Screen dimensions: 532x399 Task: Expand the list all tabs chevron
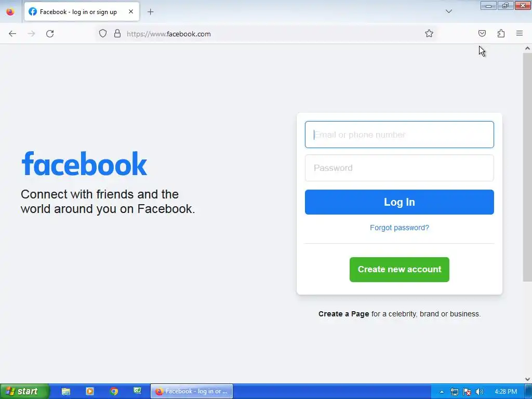448,11
